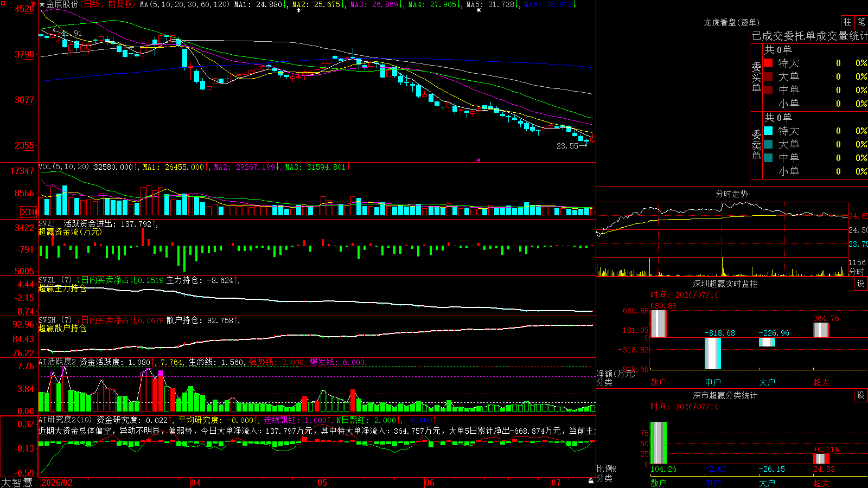Click the (日线, 前复权) period label

pyautogui.click(x=108, y=4)
